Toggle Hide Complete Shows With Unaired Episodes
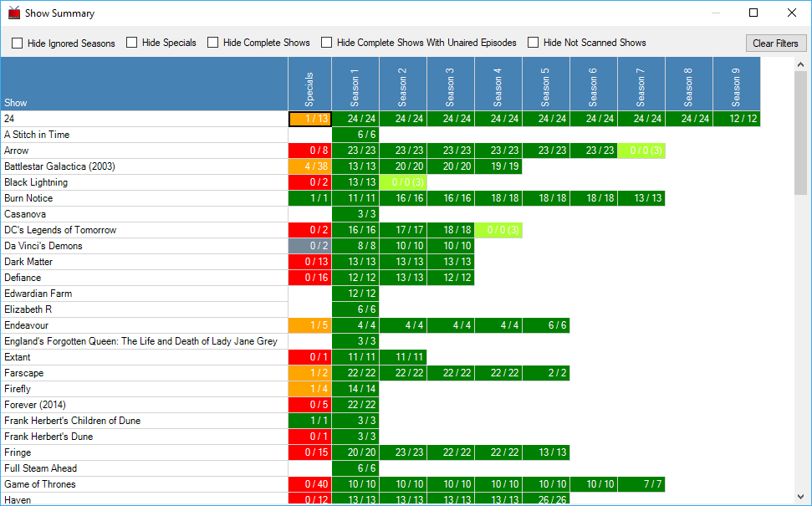The height and width of the screenshot is (506, 812). click(x=327, y=43)
